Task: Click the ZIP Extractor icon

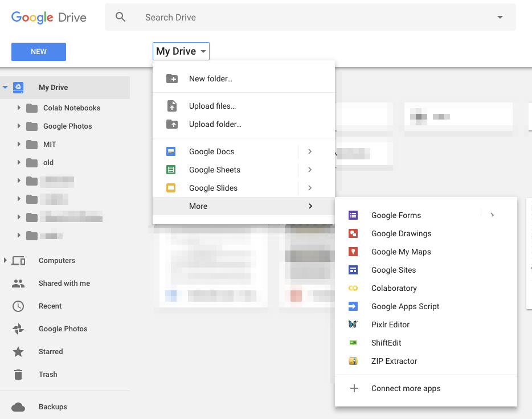Action: (353, 361)
